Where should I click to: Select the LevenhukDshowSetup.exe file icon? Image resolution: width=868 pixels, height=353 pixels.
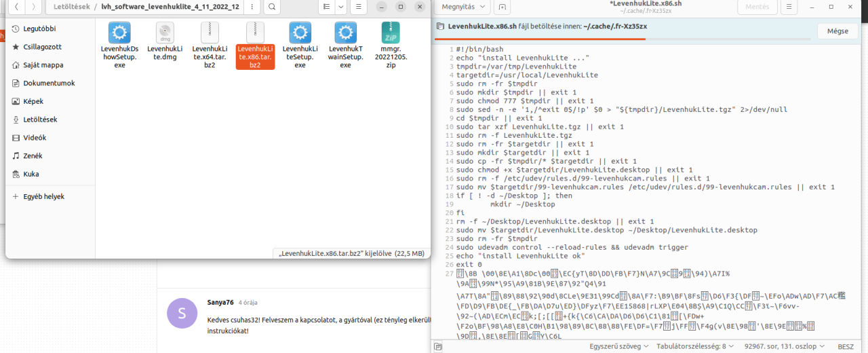tap(119, 32)
